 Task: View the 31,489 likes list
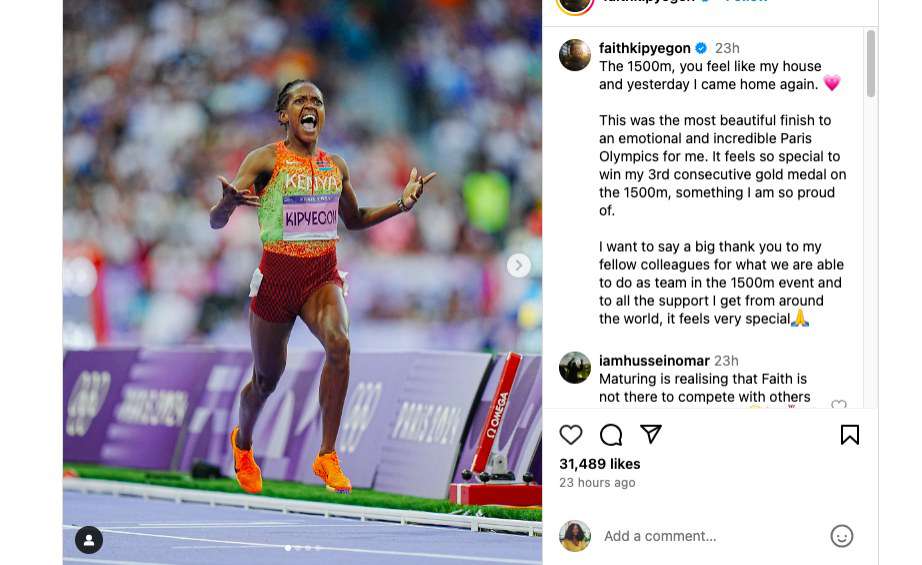point(599,464)
